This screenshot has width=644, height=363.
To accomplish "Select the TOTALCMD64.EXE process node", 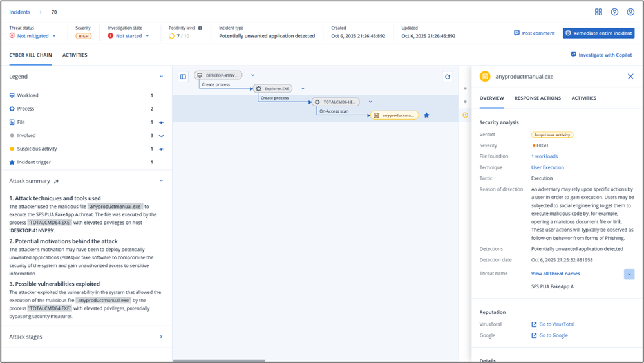I will [x=335, y=102].
